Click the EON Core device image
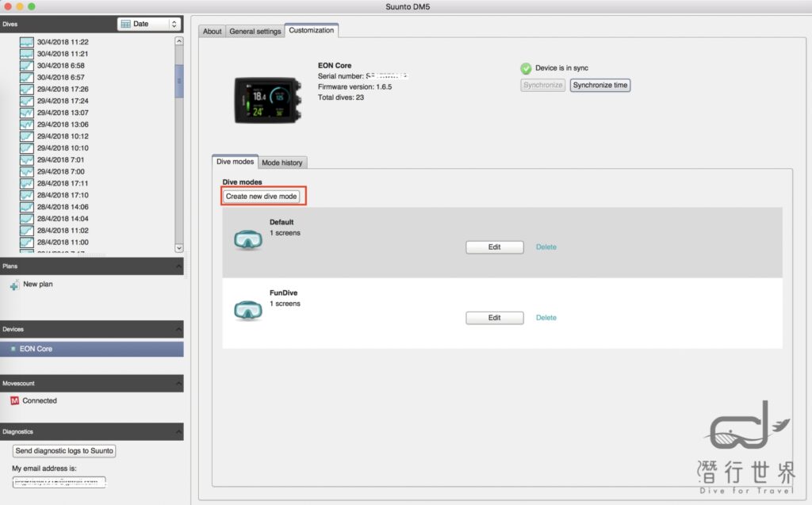Screen dimensions: 812x505 268,100
